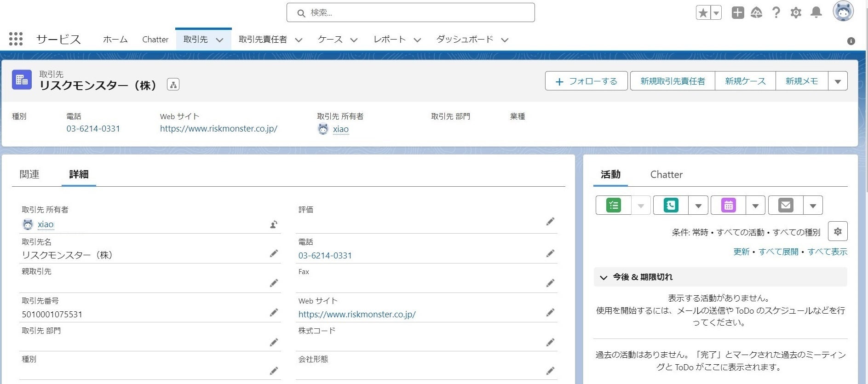Viewport: 868px width, 384px height.
Task: Edit the 会社形態 field pencil
Action: [550, 371]
